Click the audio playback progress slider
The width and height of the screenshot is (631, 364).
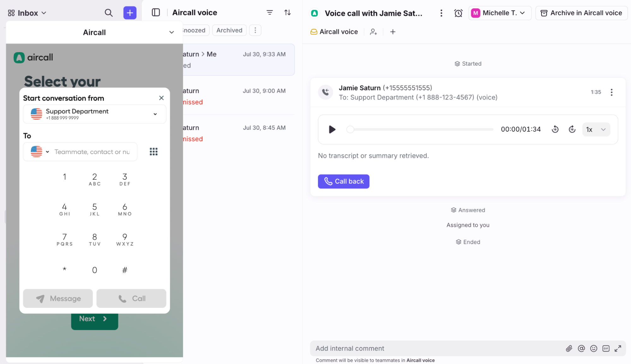(420, 129)
